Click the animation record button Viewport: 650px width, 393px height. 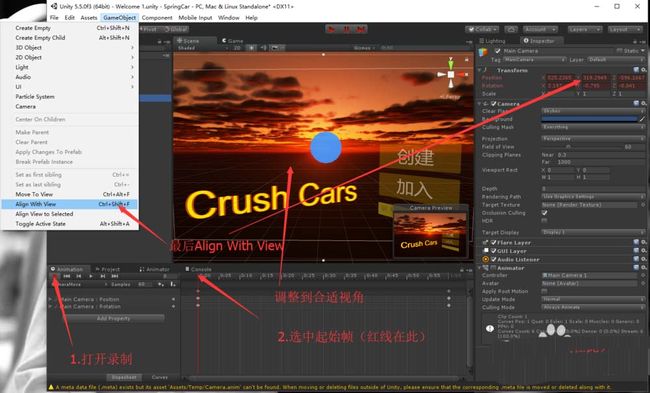[x=54, y=276]
